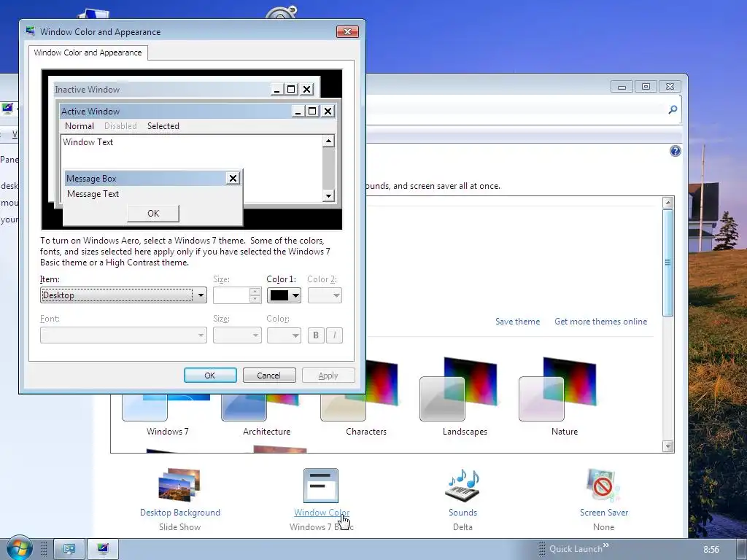Select the Nature theme thumbnail
747x560 pixels.
(x=557, y=389)
